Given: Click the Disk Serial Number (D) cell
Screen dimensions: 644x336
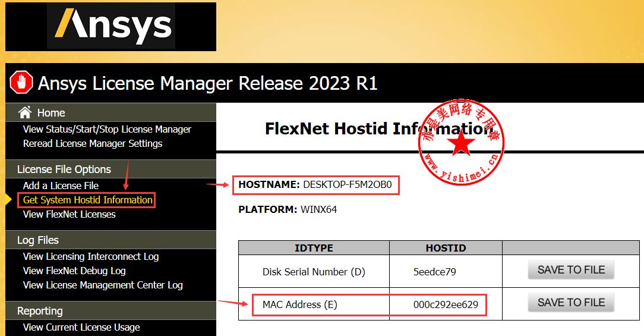Looking at the screenshot, I should tap(314, 272).
